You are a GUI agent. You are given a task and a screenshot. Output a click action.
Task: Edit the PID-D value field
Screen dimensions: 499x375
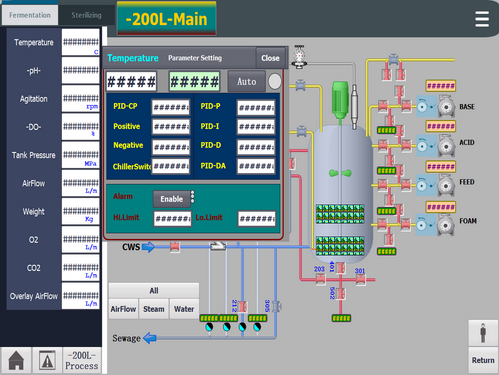tap(256, 147)
